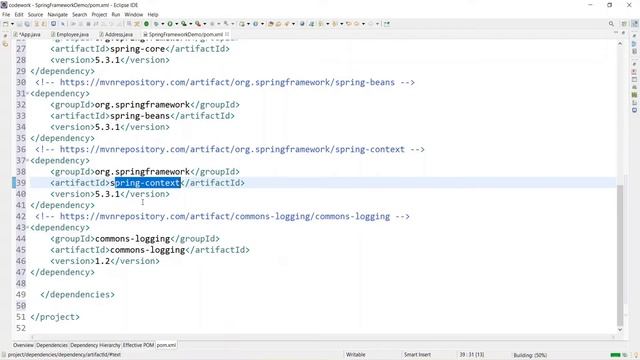640x360 pixels.
Task: Click the highlighted spring-context text on line 39
Action: (x=147, y=183)
